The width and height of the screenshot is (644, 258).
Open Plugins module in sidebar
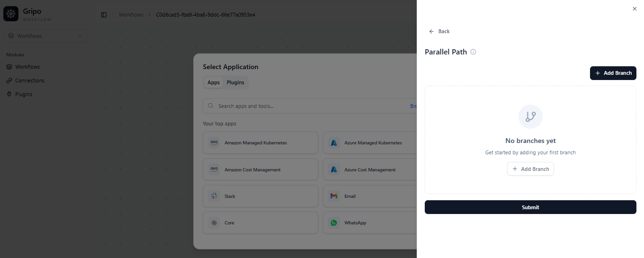click(24, 94)
